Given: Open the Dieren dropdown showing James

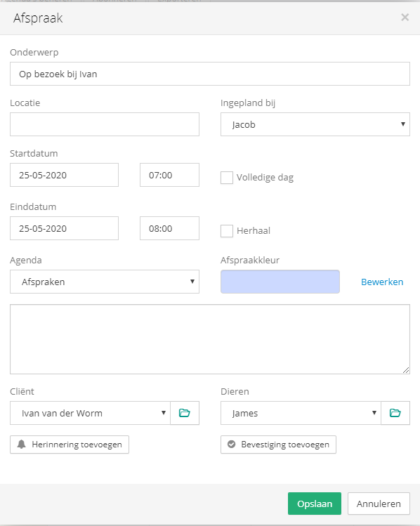Looking at the screenshot, I should pos(301,413).
